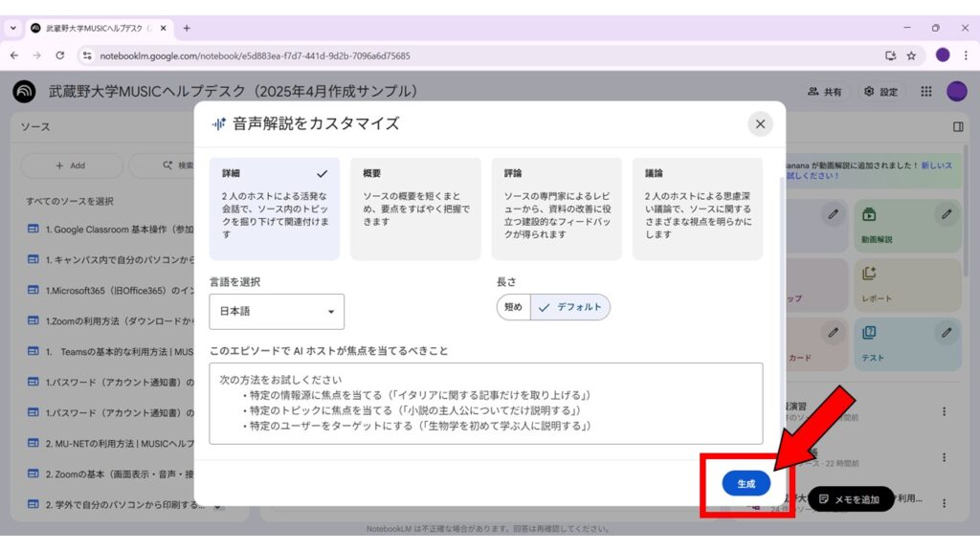Image resolution: width=980 pixels, height=551 pixels.
Task: Click the blue 生成 button
Action: click(x=746, y=484)
